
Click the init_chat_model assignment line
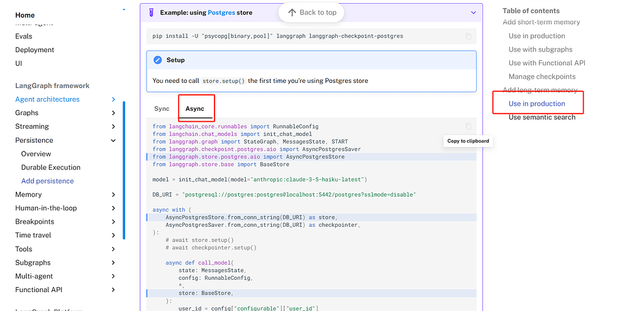click(x=260, y=179)
